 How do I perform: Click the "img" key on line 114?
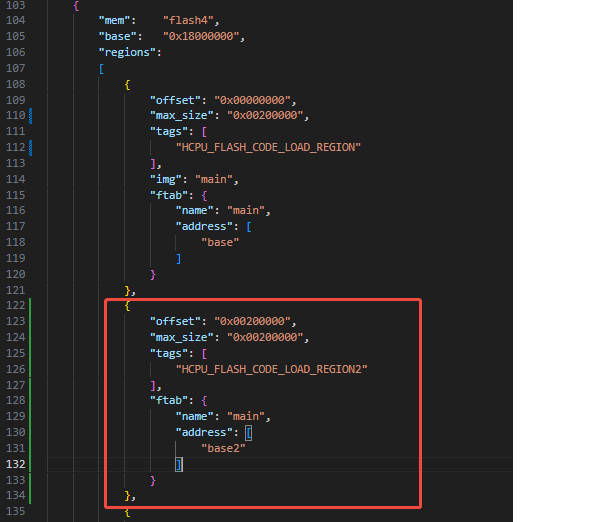pyautogui.click(x=166, y=179)
